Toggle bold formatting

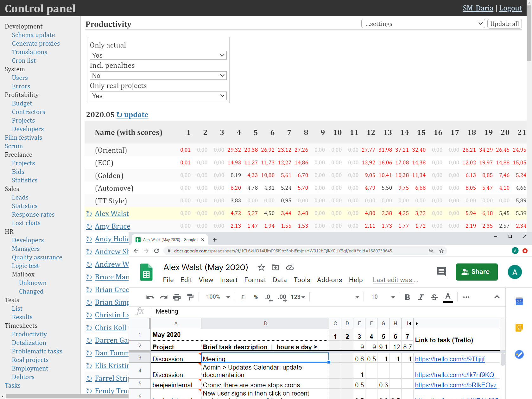tap(408, 297)
